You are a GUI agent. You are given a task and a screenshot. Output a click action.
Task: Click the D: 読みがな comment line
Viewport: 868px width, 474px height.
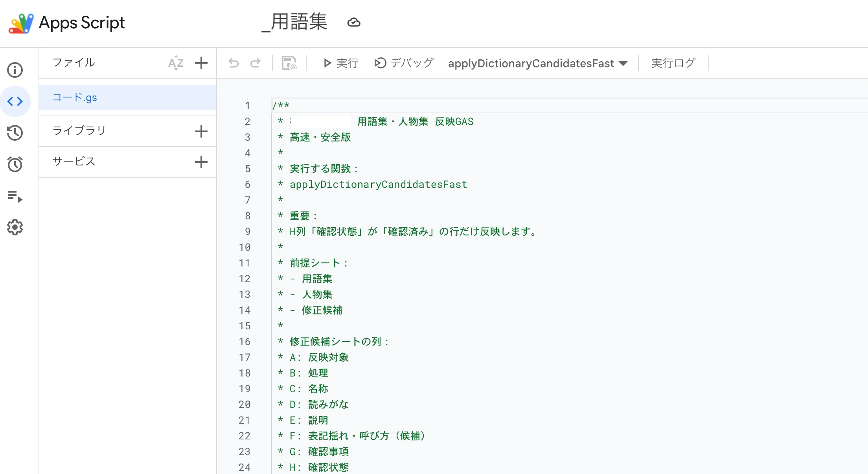[x=319, y=404]
